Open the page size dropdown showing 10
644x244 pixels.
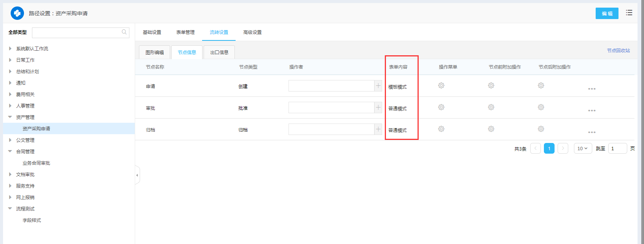coord(582,148)
